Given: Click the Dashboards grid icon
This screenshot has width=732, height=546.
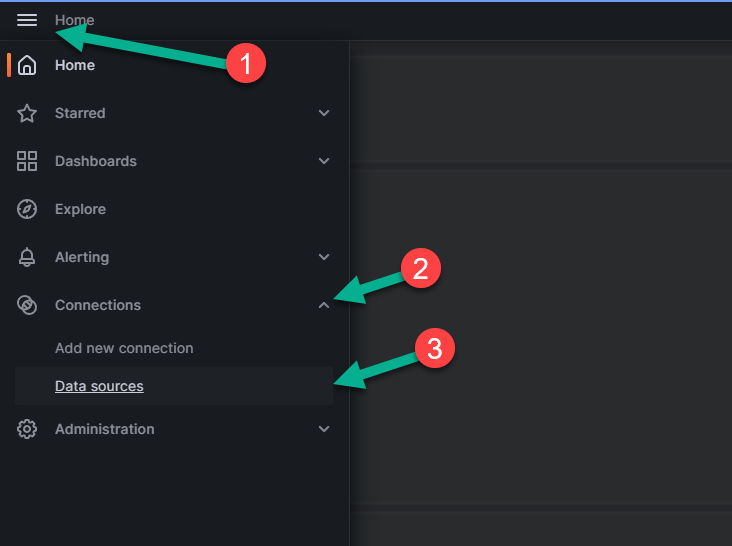Looking at the screenshot, I should coord(27,161).
